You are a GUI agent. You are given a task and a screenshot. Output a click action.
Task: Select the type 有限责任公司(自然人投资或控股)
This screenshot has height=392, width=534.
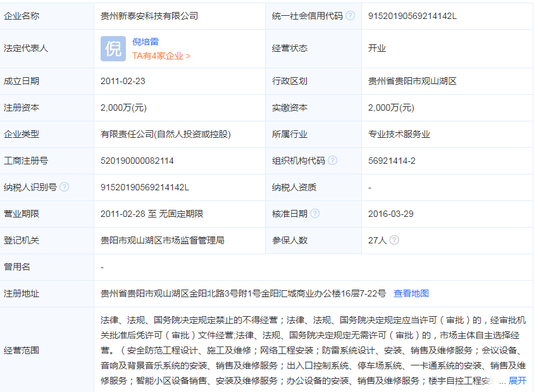166,135
